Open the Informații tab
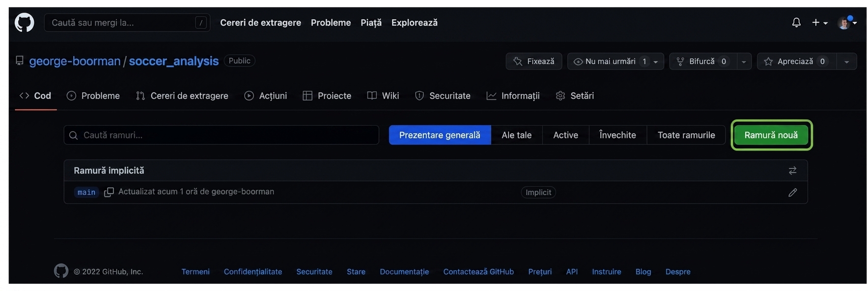Viewport: 868px width, 291px height. pos(513,96)
